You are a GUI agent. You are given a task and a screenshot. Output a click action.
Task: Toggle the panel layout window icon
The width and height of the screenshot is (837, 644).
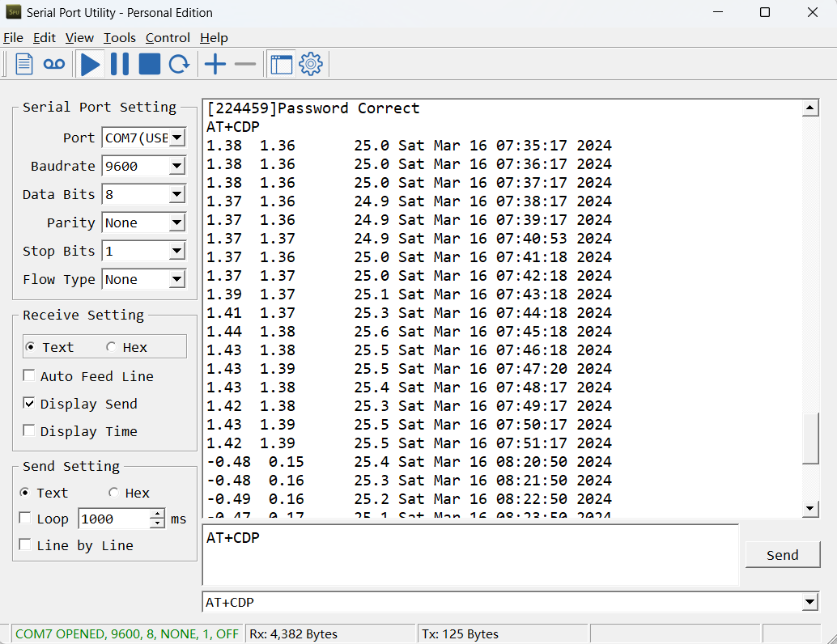pos(282,64)
